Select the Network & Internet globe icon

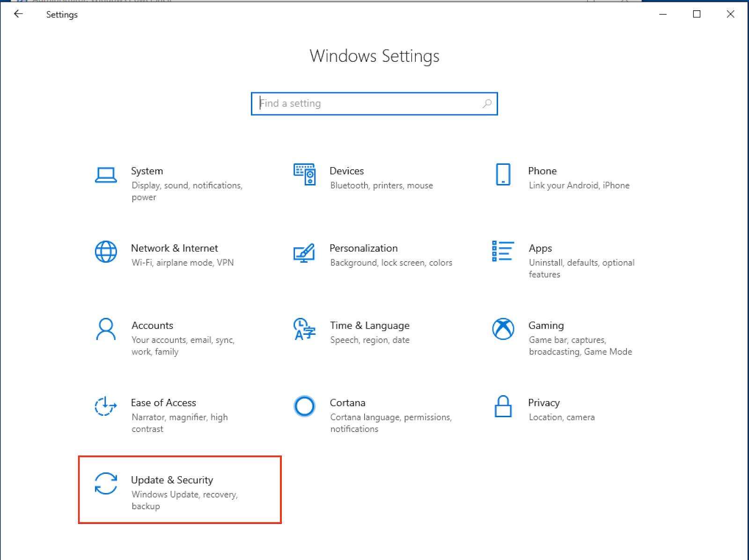coord(106,251)
